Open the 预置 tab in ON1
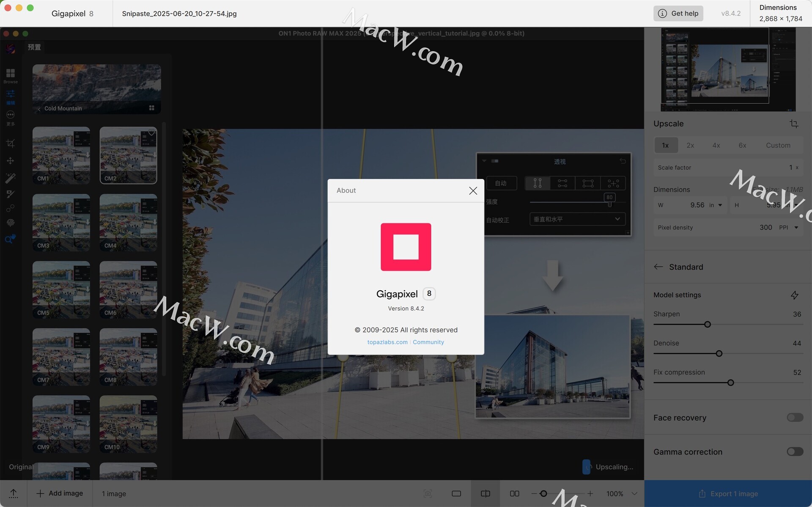 point(34,47)
